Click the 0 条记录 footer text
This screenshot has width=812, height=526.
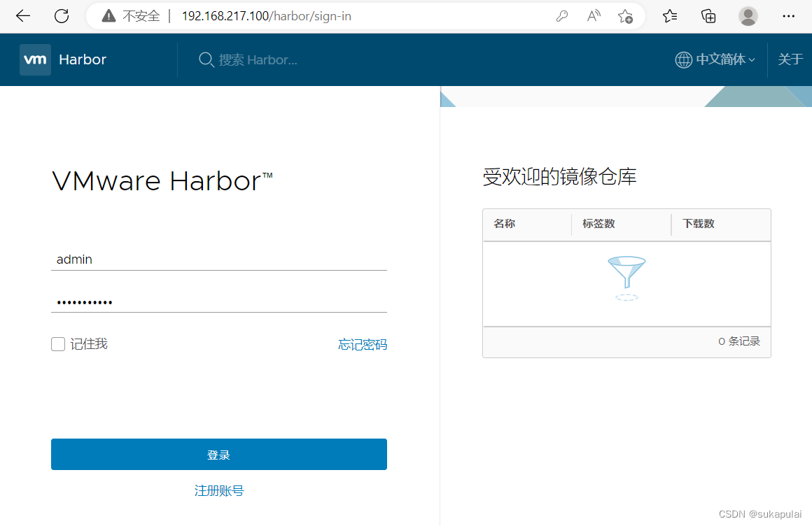739,341
